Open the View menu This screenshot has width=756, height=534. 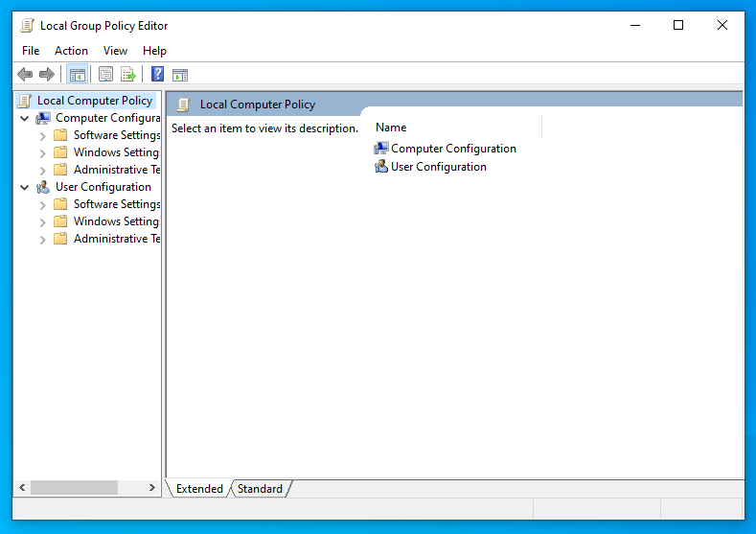(x=115, y=51)
